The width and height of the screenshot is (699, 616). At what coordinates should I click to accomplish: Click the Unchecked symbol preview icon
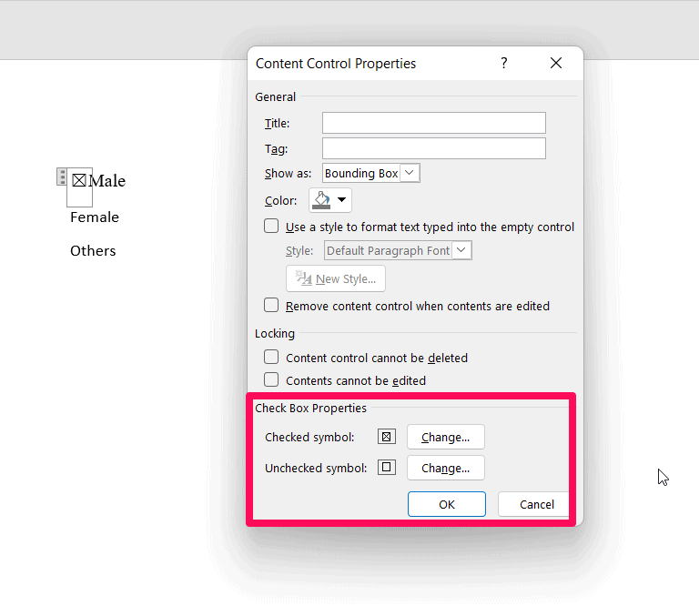(387, 468)
